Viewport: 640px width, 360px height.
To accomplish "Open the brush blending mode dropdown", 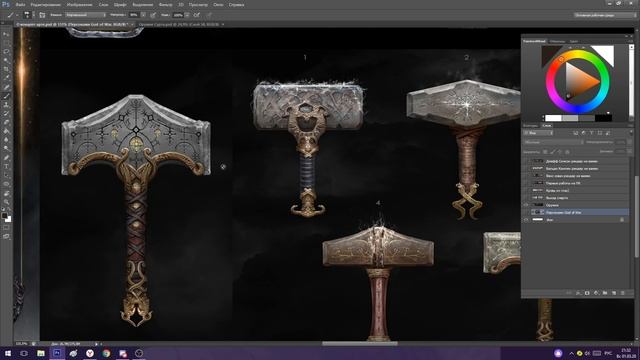I will (x=85, y=15).
